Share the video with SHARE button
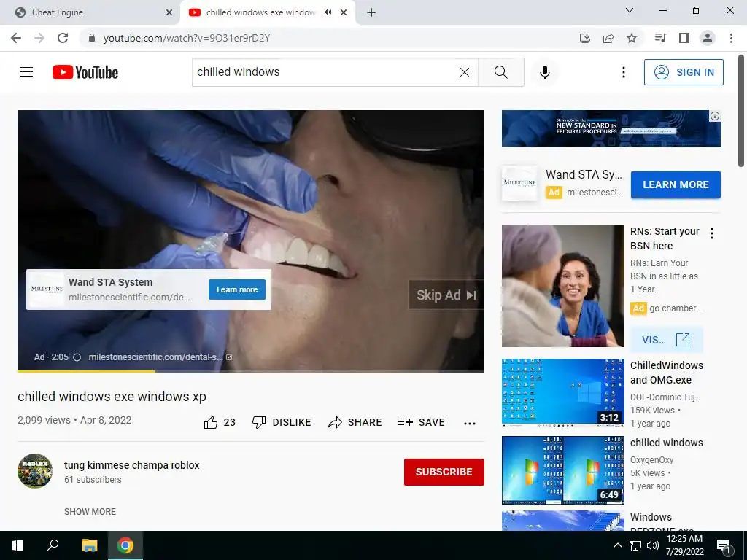 tap(355, 422)
